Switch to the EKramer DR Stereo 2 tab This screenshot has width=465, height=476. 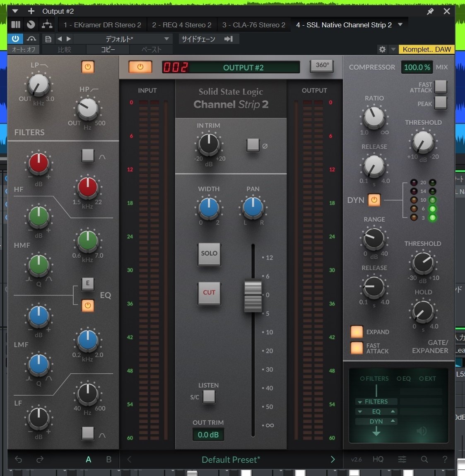point(102,25)
